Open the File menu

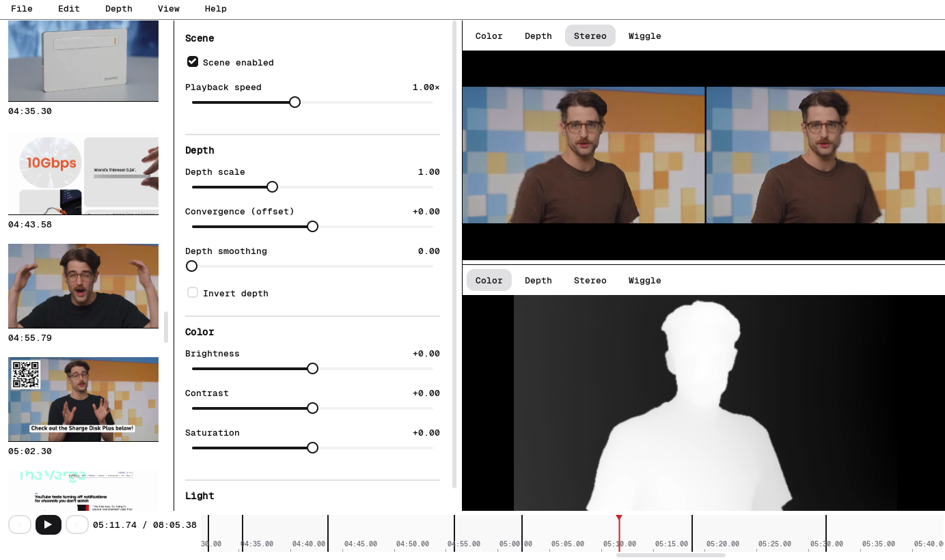click(22, 9)
